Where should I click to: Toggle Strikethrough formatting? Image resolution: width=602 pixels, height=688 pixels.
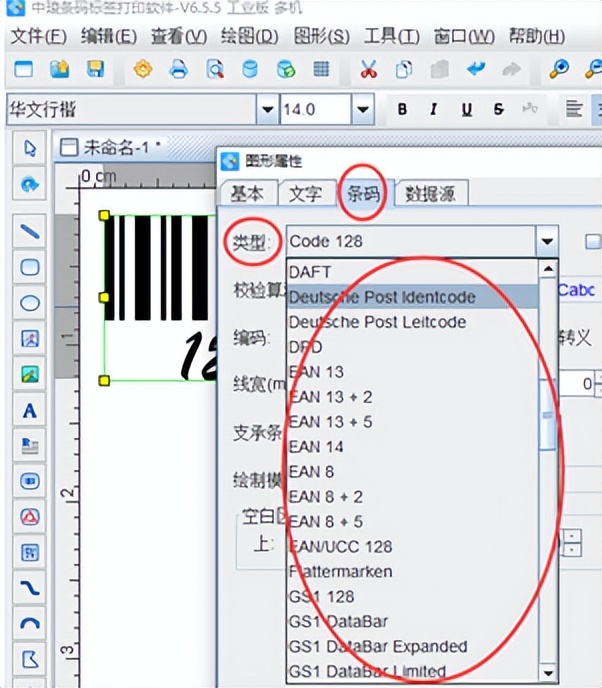point(498,109)
